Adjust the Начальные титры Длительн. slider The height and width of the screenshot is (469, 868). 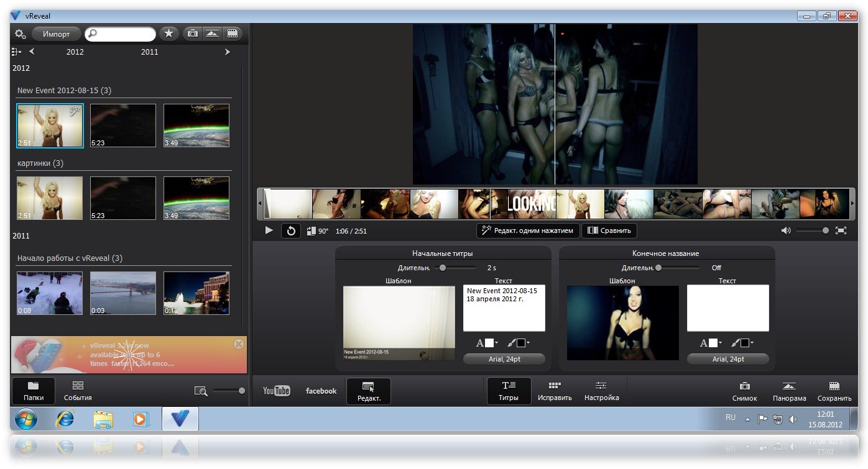tap(442, 268)
